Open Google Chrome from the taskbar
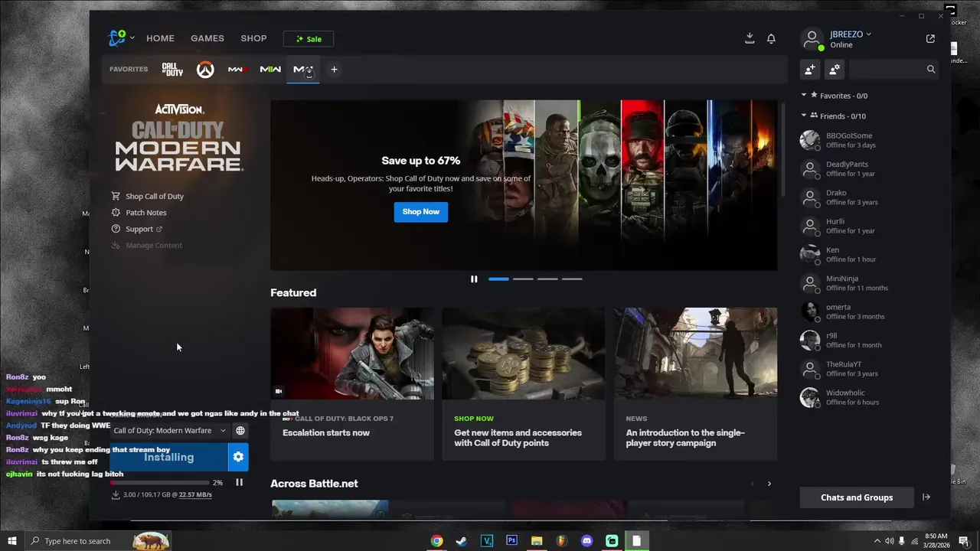 [x=436, y=541]
